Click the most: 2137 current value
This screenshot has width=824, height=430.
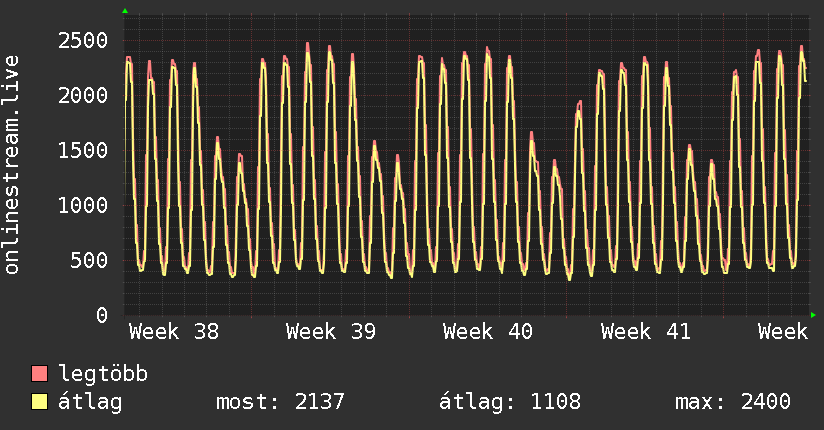pos(280,402)
